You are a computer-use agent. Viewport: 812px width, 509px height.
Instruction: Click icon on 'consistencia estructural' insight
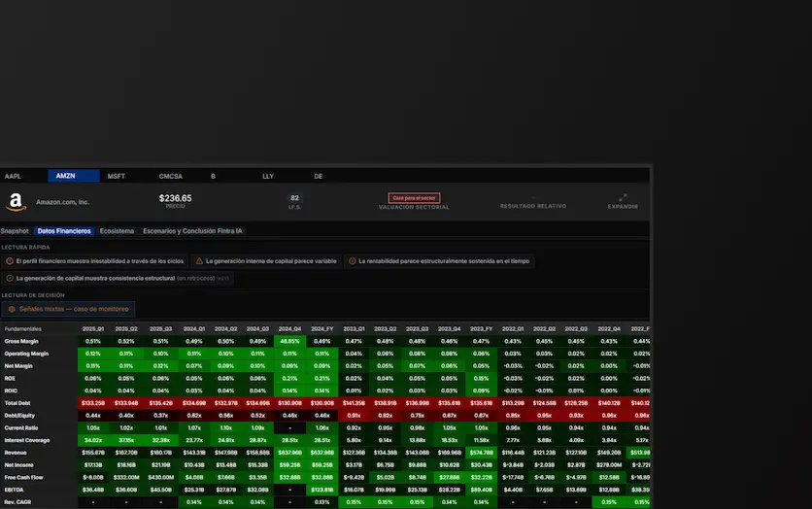10,278
